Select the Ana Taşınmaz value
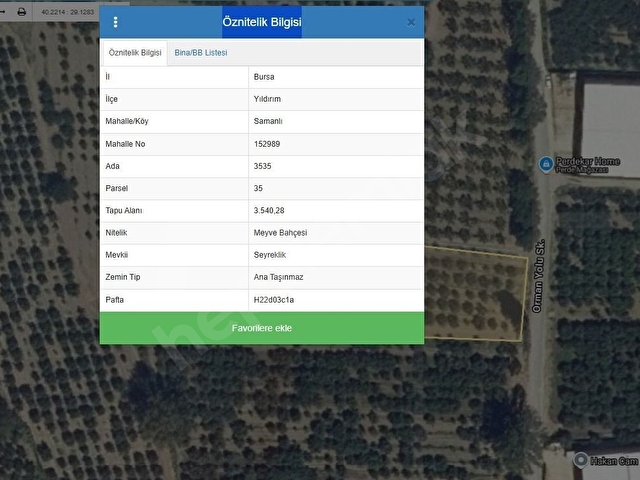This screenshot has height=480, width=640. (278, 277)
